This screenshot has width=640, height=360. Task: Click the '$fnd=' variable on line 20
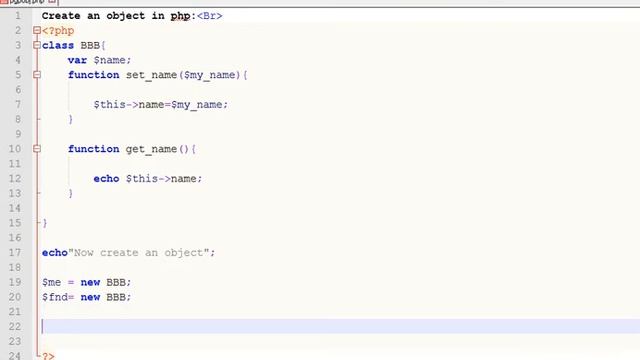pos(58,297)
